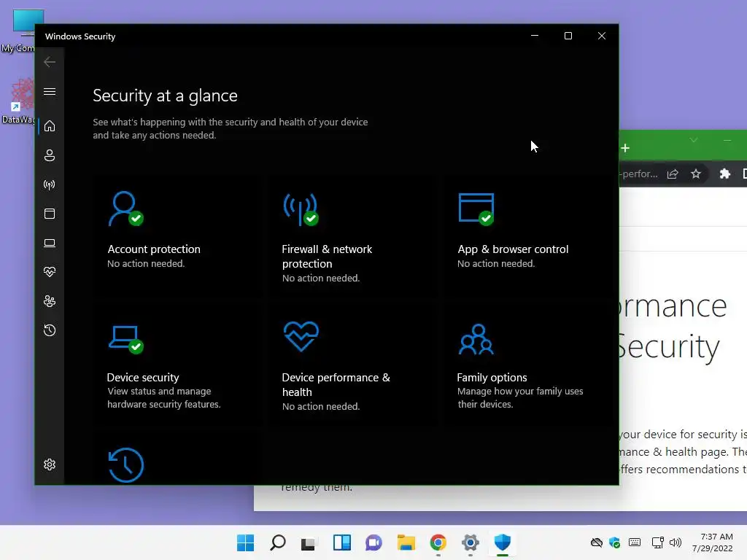Screen dimensions: 747x560
Task: Open Firewall & network protection heading
Action: pos(327,256)
